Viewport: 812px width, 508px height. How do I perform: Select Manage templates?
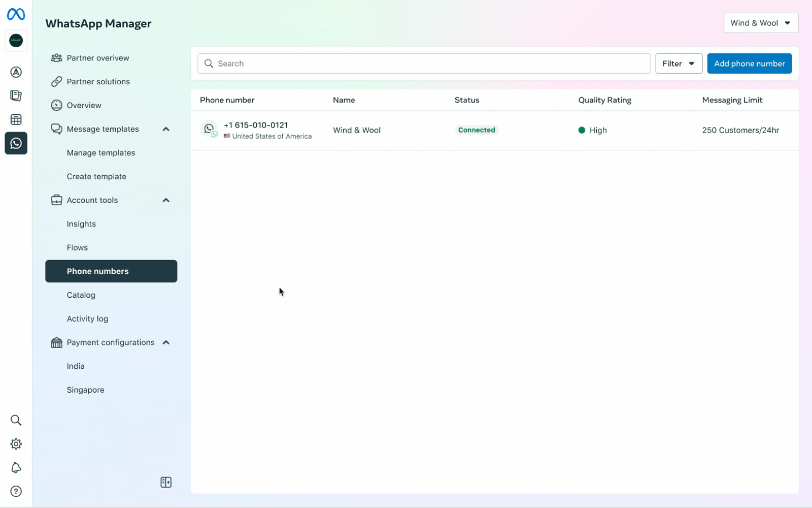pos(101,153)
